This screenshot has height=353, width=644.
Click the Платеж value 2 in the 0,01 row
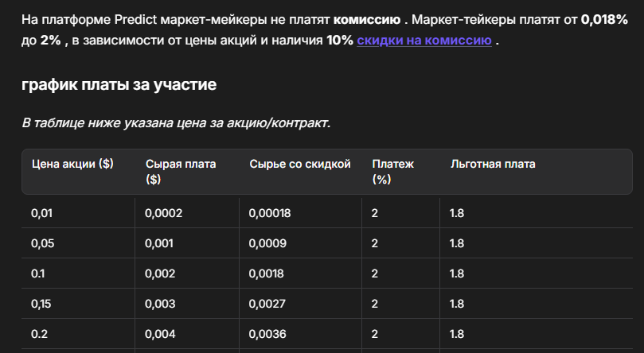[375, 213]
